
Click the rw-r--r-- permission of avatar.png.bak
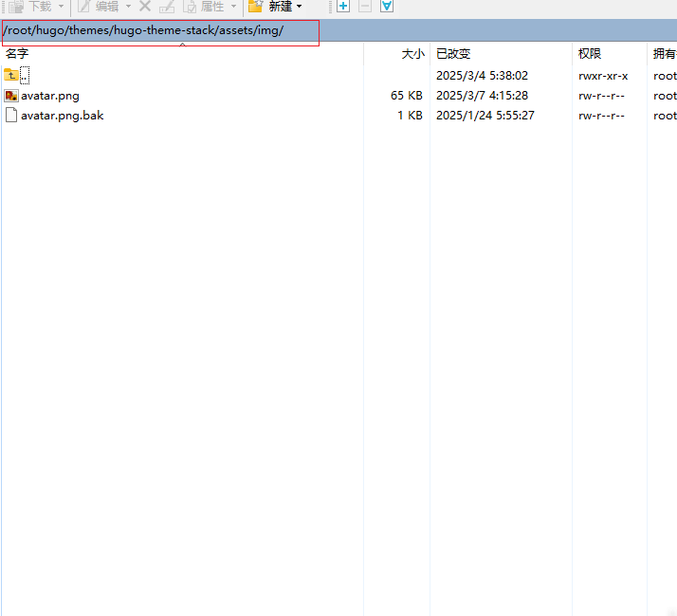(x=601, y=116)
